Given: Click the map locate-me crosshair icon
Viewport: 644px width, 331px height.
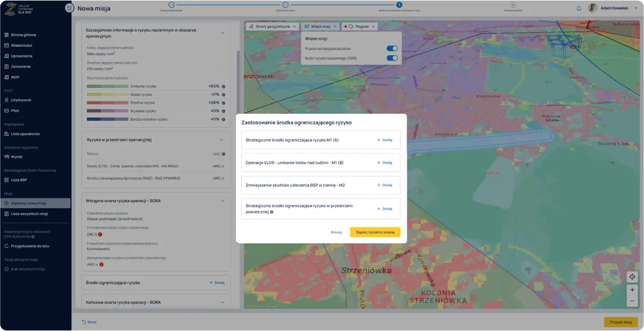Looking at the screenshot, I should tap(632, 277).
